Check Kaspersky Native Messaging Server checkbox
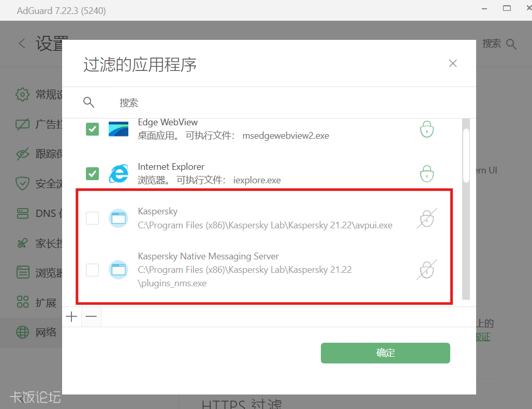Screen dimensions: 532x409 [92, 270]
